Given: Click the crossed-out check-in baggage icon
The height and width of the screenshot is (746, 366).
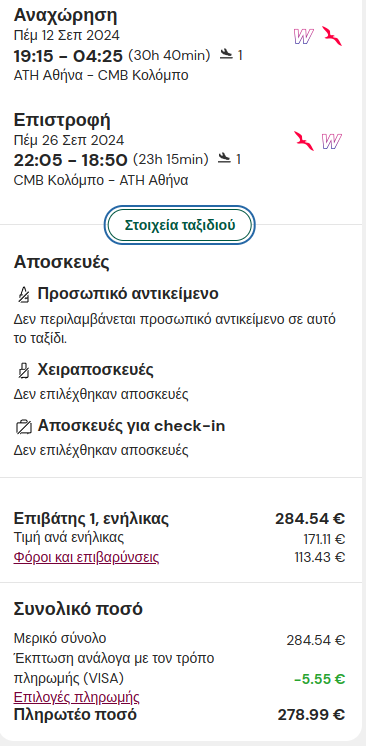Looking at the screenshot, I should coord(23,426).
